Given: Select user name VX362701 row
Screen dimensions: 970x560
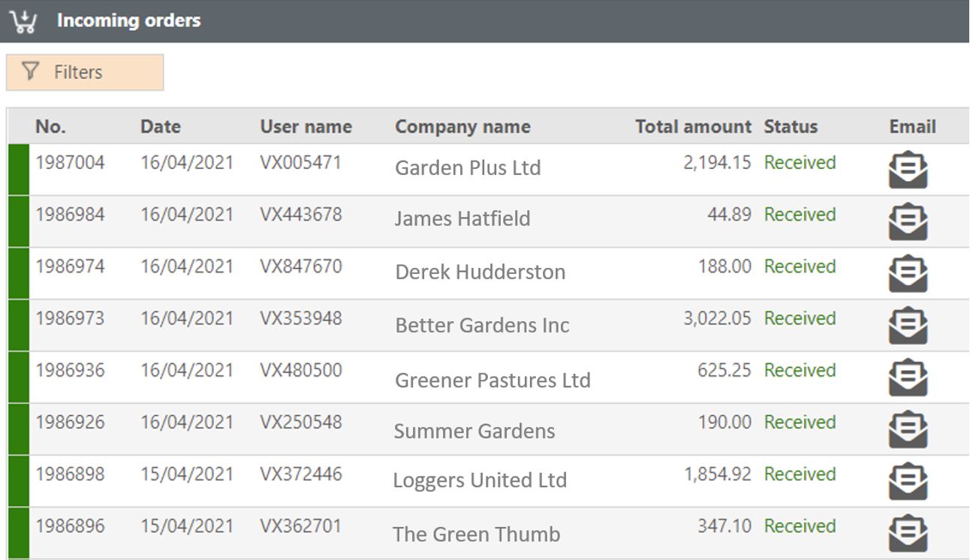Looking at the screenshot, I should [x=300, y=526].
